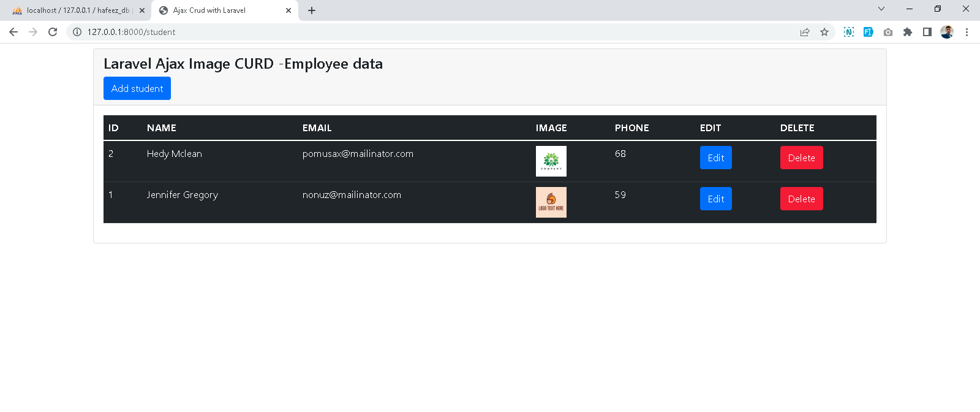
Task: Open the Extensions puzzle menu
Action: tap(908, 32)
